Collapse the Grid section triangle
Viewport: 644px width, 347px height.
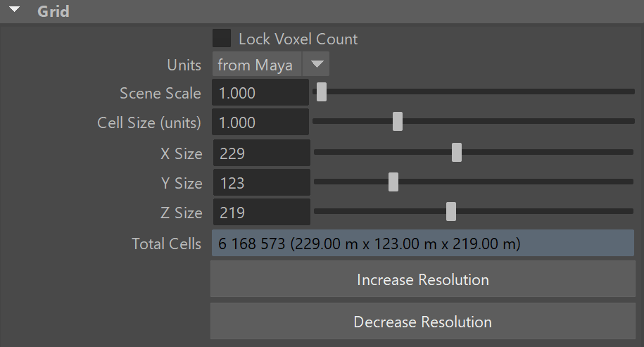(14, 9)
